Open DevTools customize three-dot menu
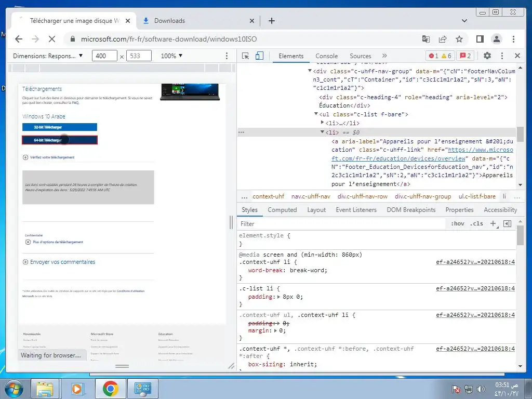The width and height of the screenshot is (532, 399). click(502, 56)
